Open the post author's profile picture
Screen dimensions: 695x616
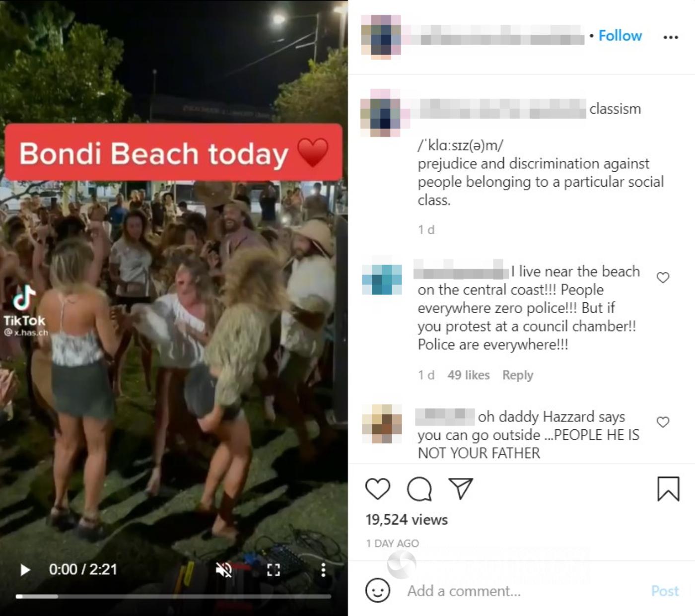pos(381,37)
